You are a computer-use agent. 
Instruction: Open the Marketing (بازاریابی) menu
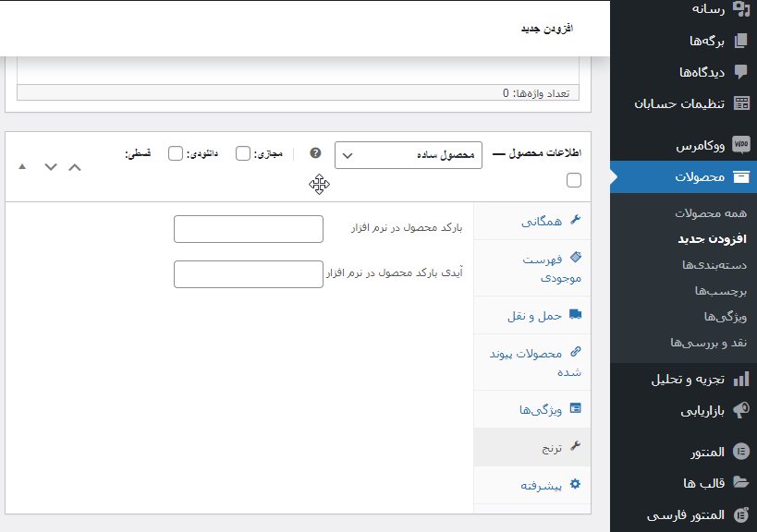coord(684,411)
